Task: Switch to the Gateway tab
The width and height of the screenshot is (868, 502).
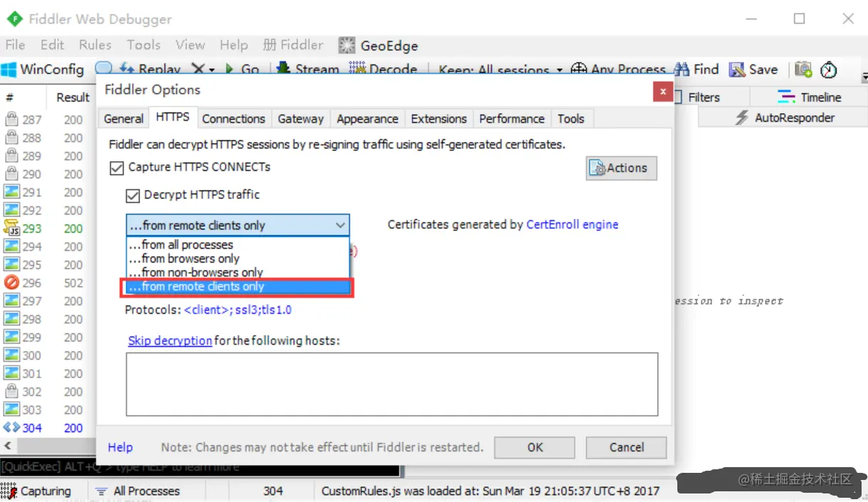Action: [x=300, y=119]
